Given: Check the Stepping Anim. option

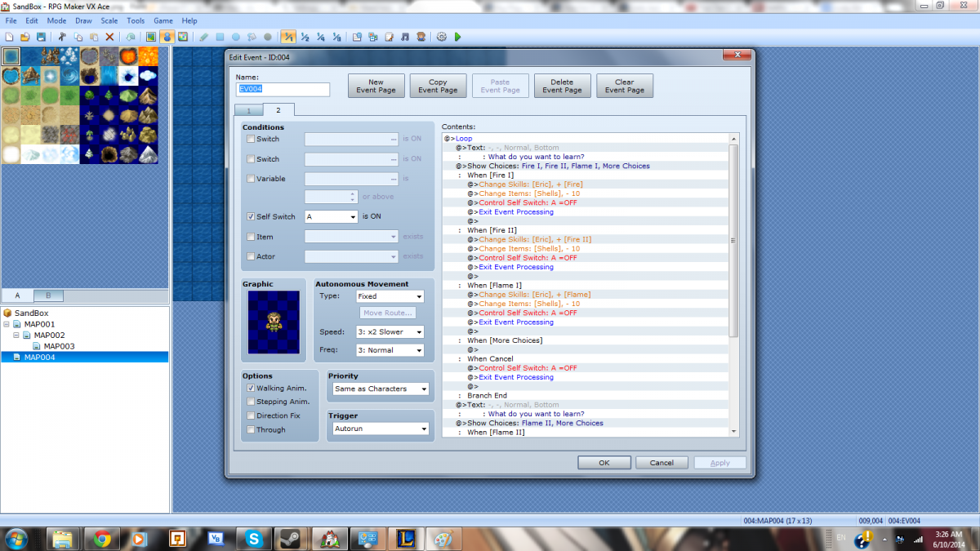Looking at the screenshot, I should (x=251, y=402).
